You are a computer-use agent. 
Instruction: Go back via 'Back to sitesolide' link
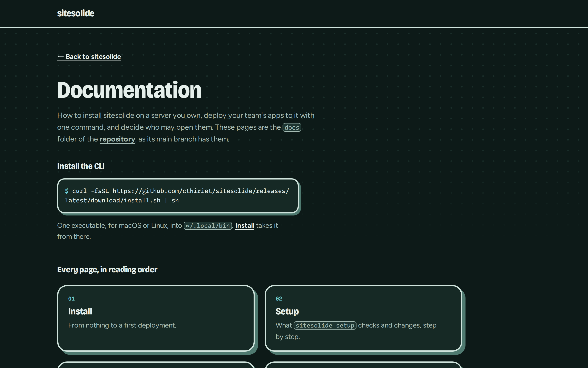(89, 57)
